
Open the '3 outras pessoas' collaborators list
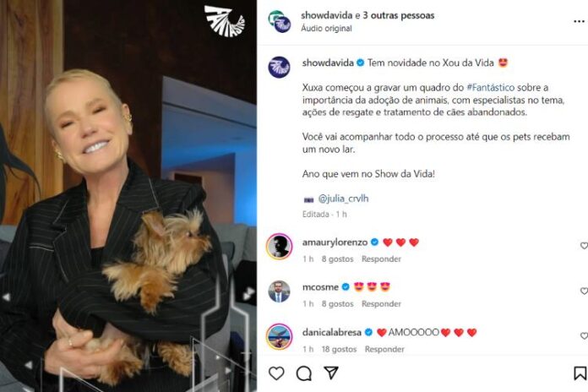tap(398, 15)
